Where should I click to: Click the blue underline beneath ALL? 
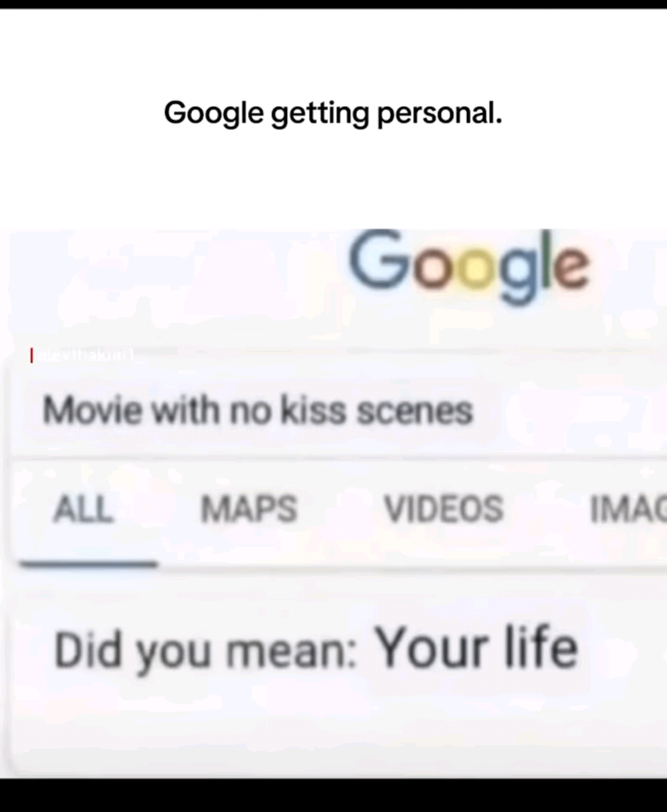click(88, 563)
